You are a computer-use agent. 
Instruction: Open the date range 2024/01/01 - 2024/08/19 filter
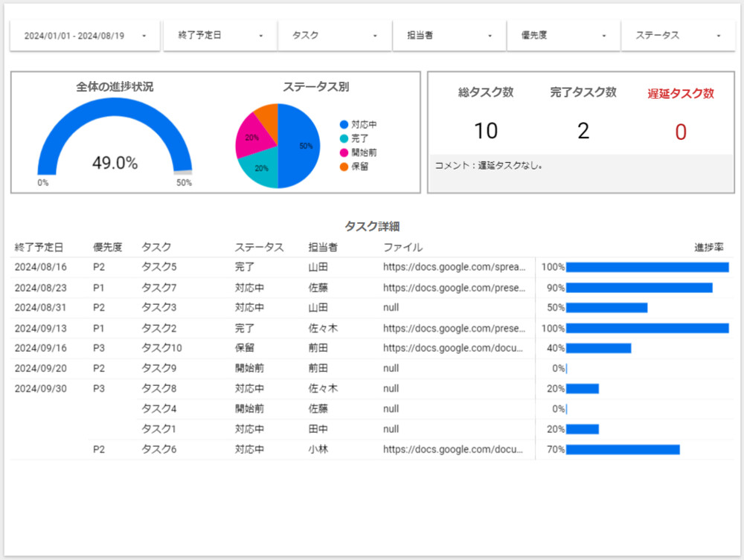point(84,36)
